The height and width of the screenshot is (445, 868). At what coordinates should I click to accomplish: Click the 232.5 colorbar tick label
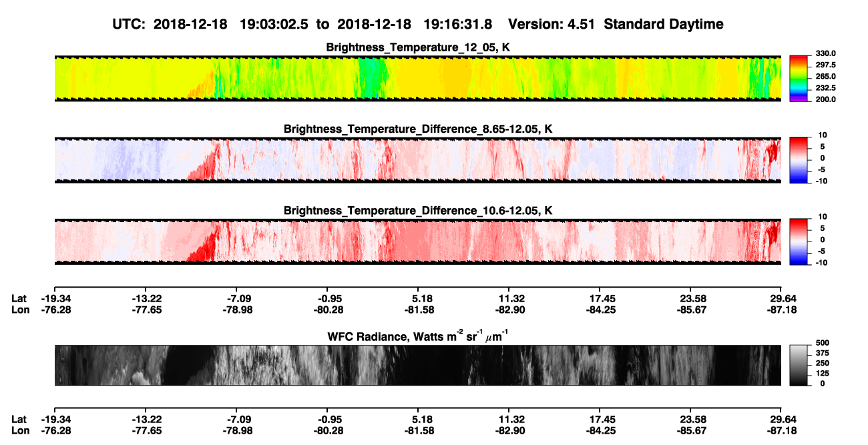[x=826, y=87]
